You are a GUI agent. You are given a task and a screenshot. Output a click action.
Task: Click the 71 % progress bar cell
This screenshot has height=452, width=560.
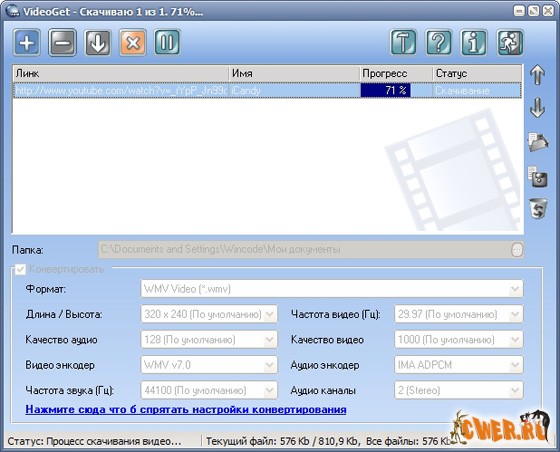pyautogui.click(x=396, y=90)
